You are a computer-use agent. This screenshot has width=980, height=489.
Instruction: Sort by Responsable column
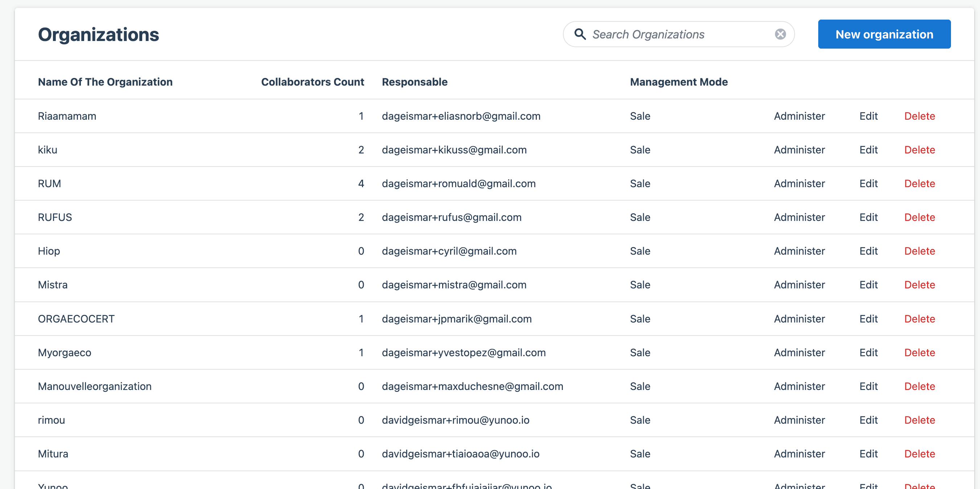click(414, 82)
